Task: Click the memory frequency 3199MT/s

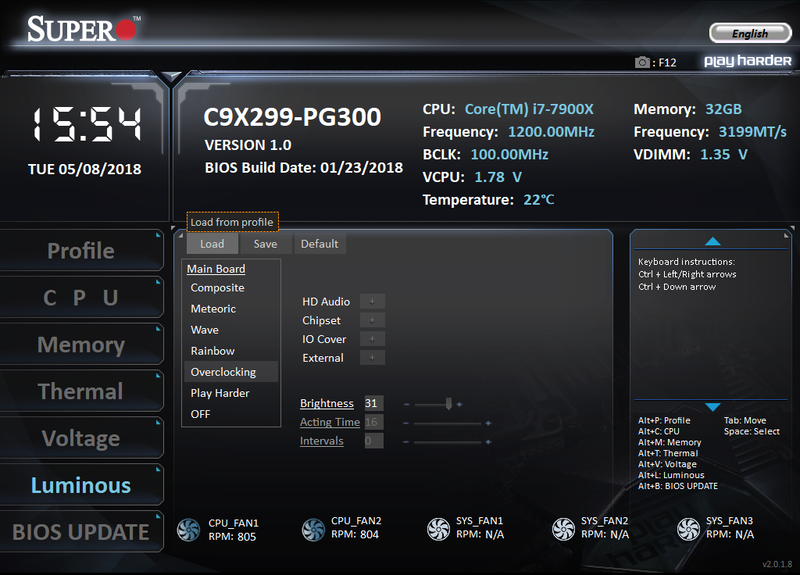Action: tap(753, 132)
